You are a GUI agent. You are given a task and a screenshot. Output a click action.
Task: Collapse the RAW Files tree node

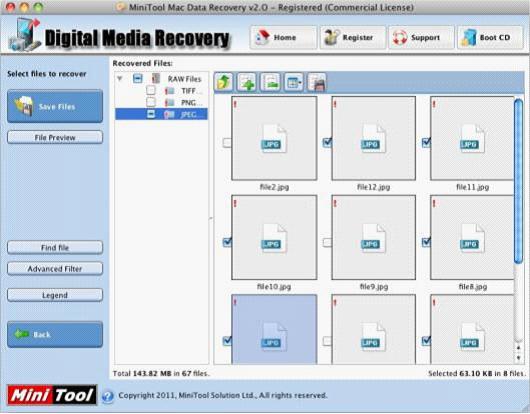tap(120, 79)
